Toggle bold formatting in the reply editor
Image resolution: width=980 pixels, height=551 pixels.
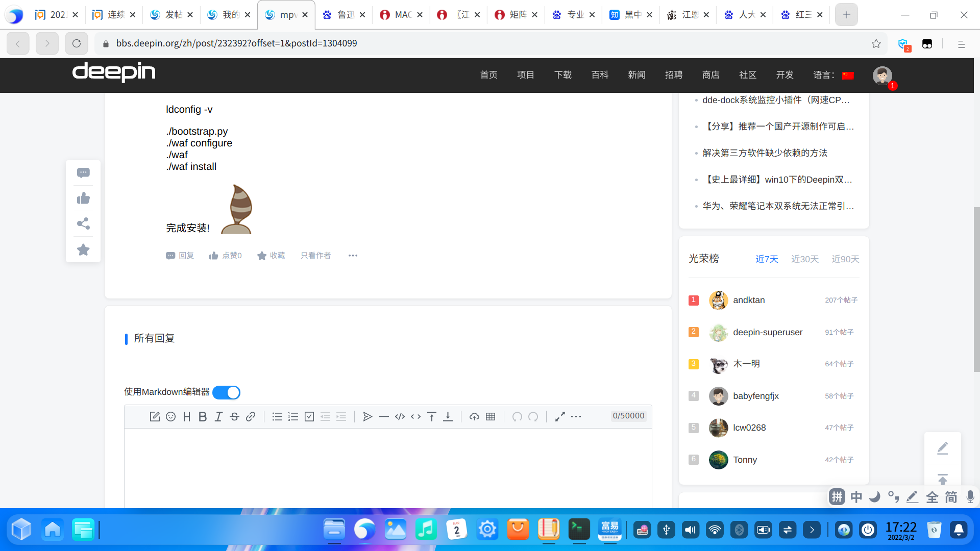click(x=203, y=417)
